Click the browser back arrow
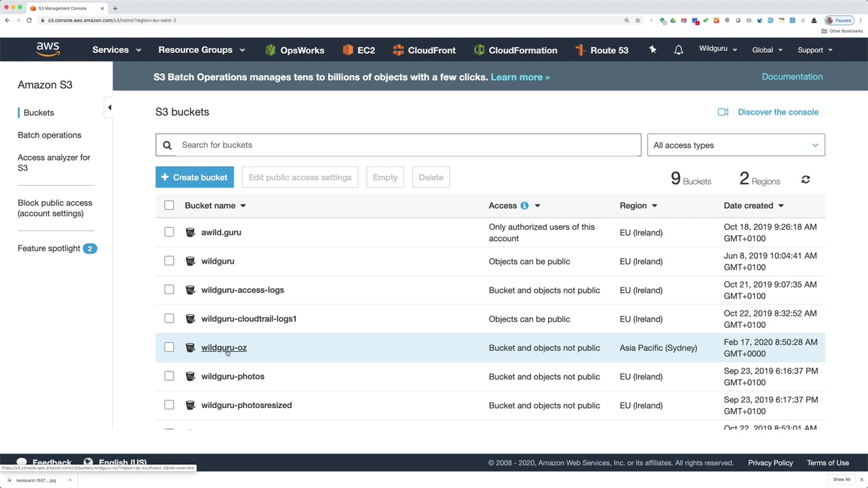 coord(7,20)
